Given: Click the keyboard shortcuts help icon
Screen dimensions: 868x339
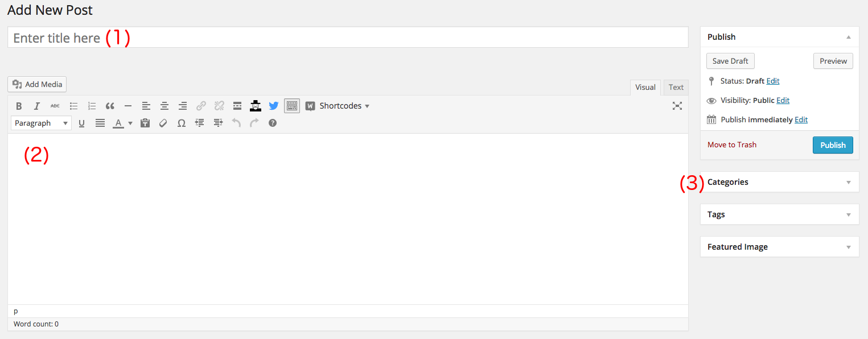Looking at the screenshot, I should [273, 123].
